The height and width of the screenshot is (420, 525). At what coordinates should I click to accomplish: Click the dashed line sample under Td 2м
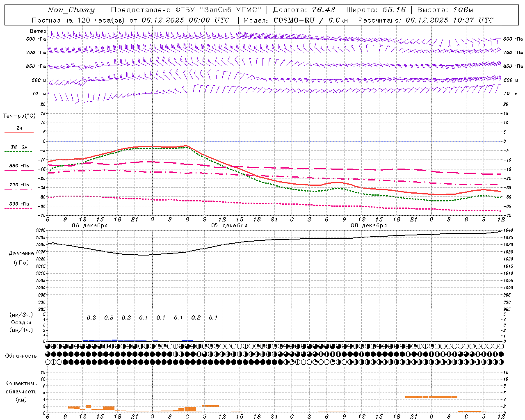pyautogui.click(x=18, y=152)
